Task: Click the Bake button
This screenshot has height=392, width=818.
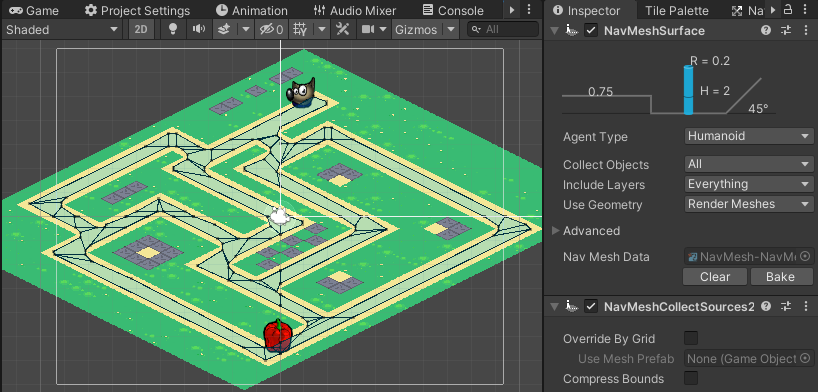Action: click(x=780, y=277)
